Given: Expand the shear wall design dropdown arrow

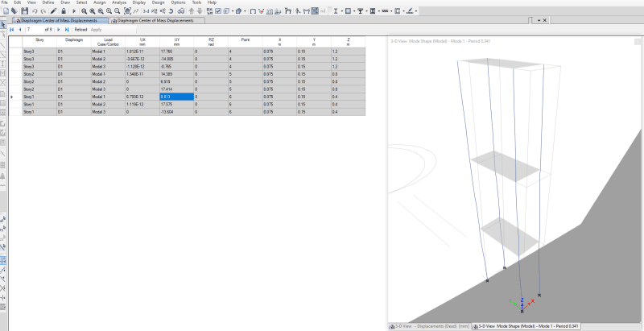Looking at the screenshot, I should click(x=403, y=11).
